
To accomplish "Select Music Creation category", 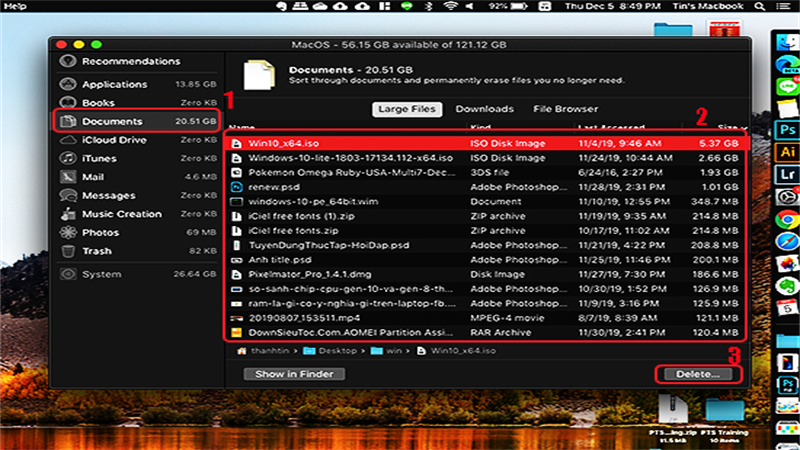I will 137,214.
